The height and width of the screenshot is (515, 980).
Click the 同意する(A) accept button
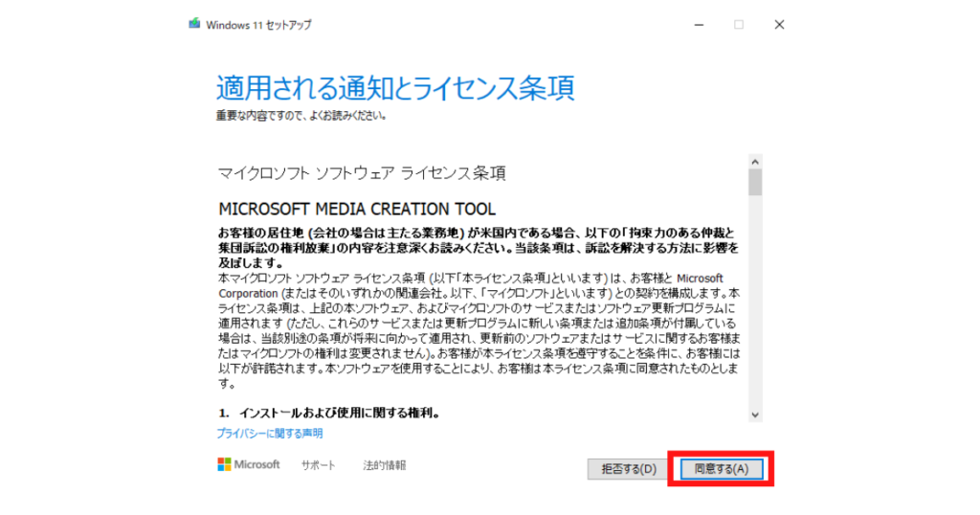point(722,469)
